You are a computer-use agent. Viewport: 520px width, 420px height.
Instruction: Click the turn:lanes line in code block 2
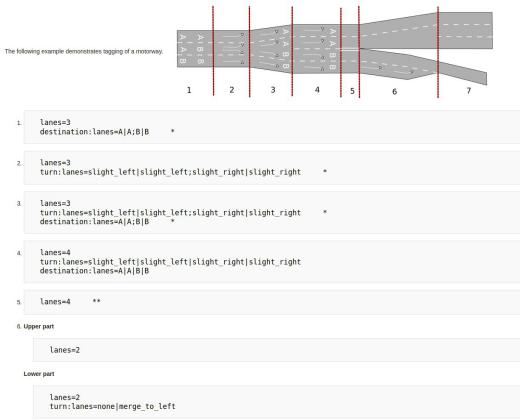click(170, 172)
